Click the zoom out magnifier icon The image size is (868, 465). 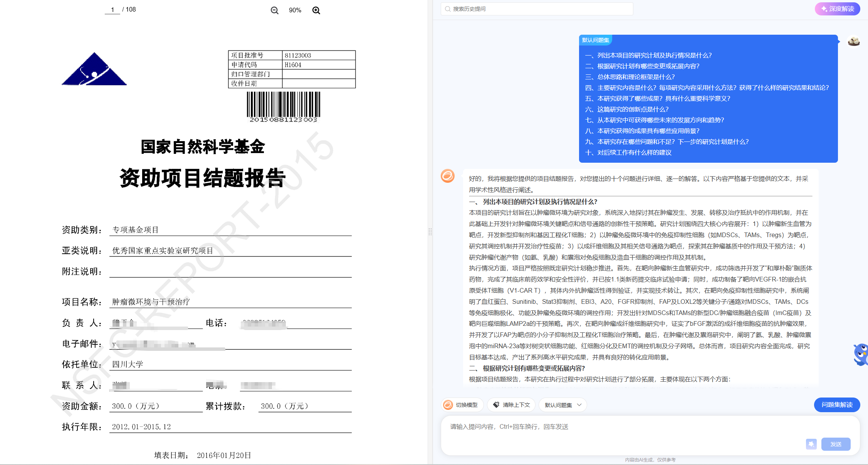274,10
